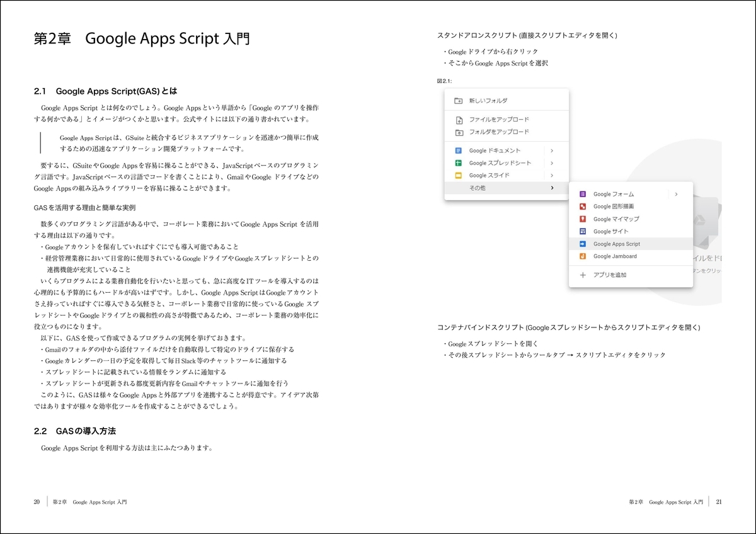Open the その他 menu entry
This screenshot has height=534, width=756.
tap(507, 188)
